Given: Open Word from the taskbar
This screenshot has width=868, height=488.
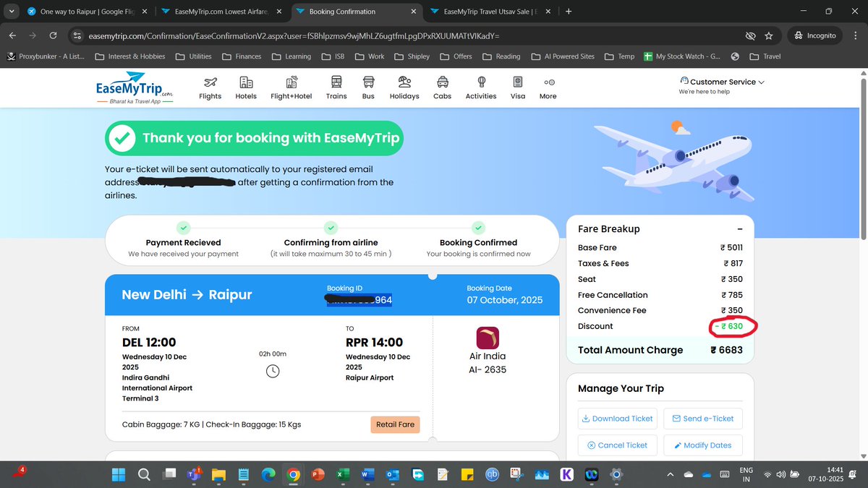Looking at the screenshot, I should (x=367, y=474).
